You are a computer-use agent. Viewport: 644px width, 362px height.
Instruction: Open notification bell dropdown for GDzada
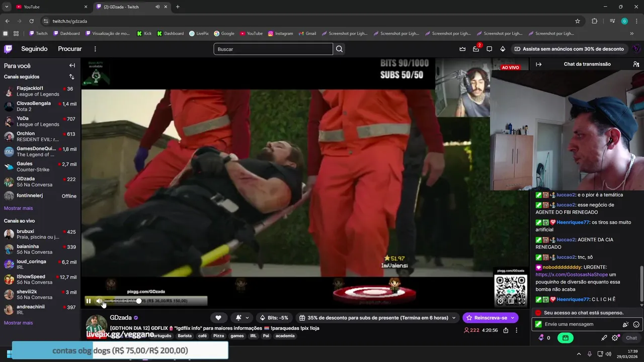(242, 318)
